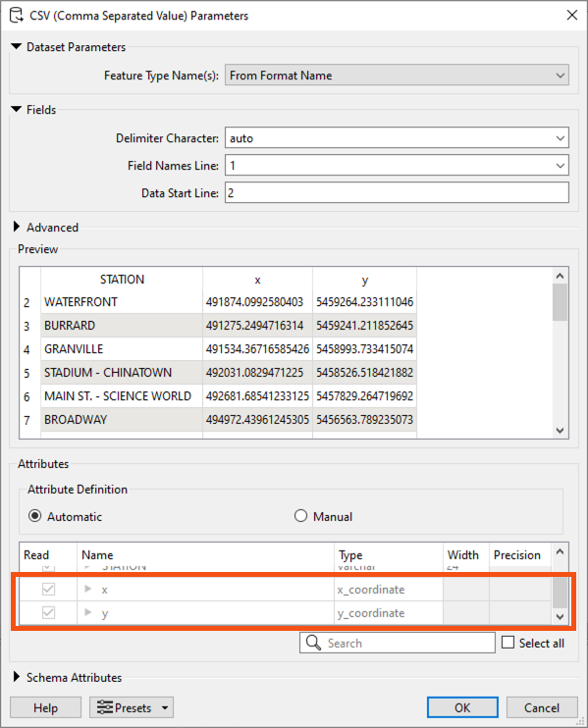Click the Name column header

point(205,554)
